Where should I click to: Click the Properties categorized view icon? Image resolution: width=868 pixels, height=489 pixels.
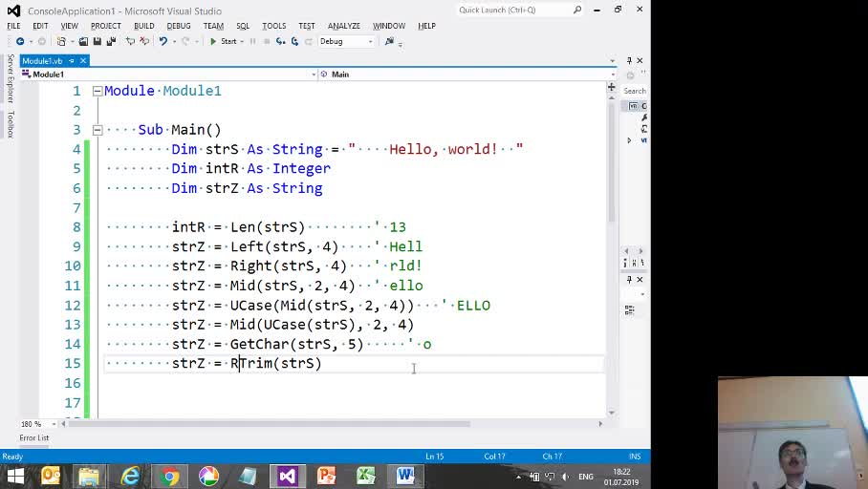[x=629, y=310]
